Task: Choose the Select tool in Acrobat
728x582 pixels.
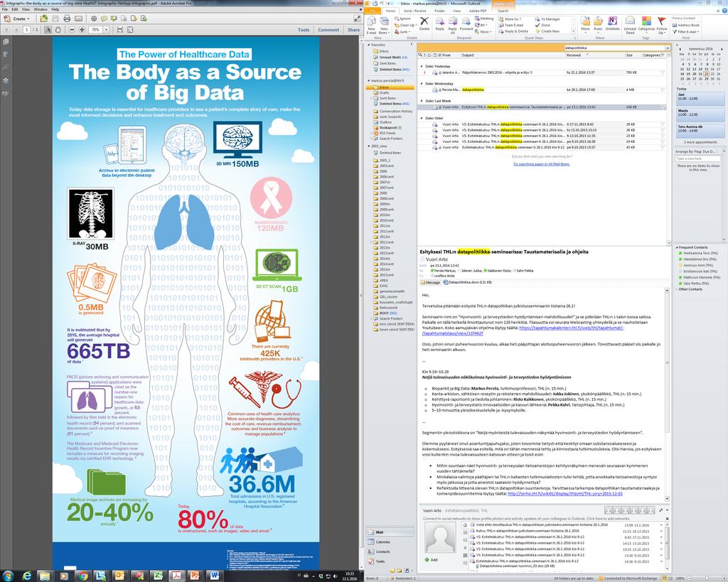Action: point(48,30)
